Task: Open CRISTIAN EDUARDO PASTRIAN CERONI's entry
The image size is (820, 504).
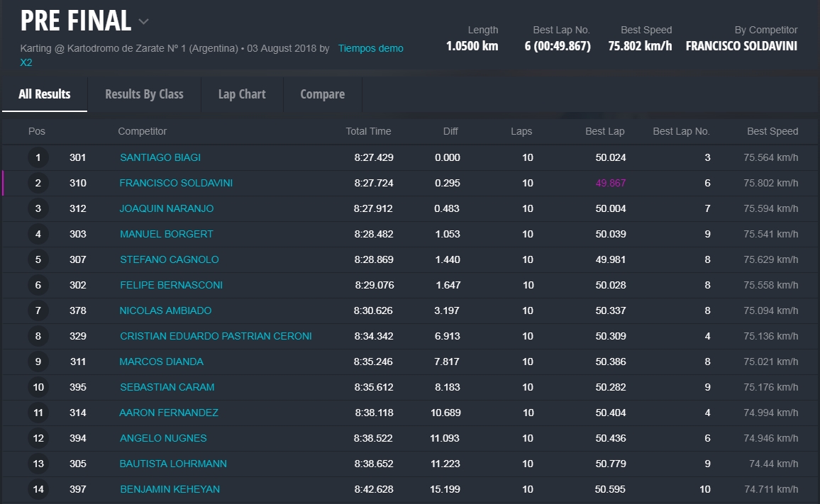Action: pos(216,336)
